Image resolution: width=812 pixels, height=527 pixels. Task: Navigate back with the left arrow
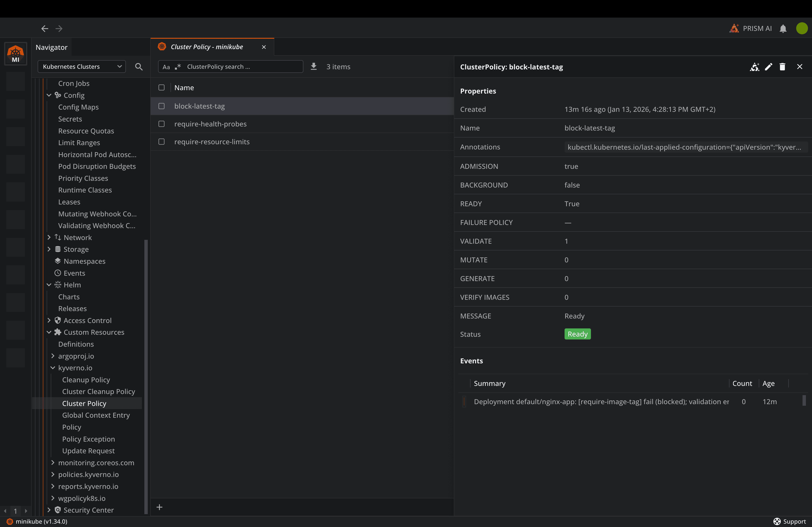tap(44, 29)
